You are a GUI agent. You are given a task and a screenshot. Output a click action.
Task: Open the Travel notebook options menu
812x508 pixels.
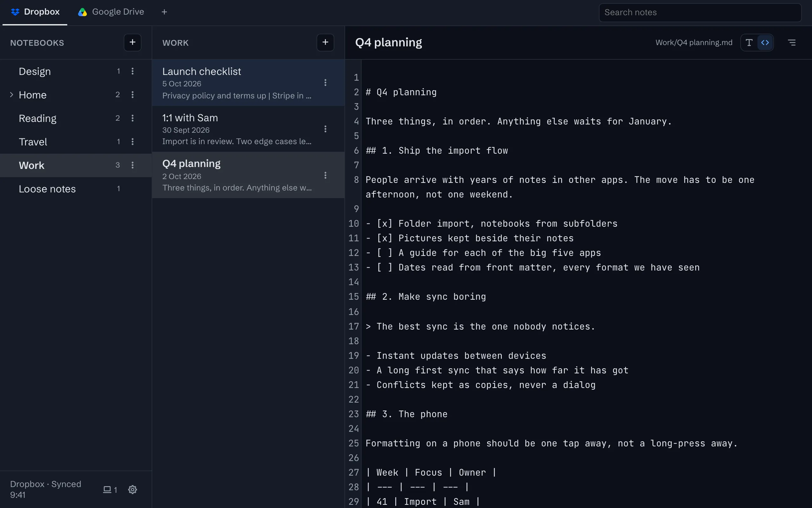coord(133,142)
